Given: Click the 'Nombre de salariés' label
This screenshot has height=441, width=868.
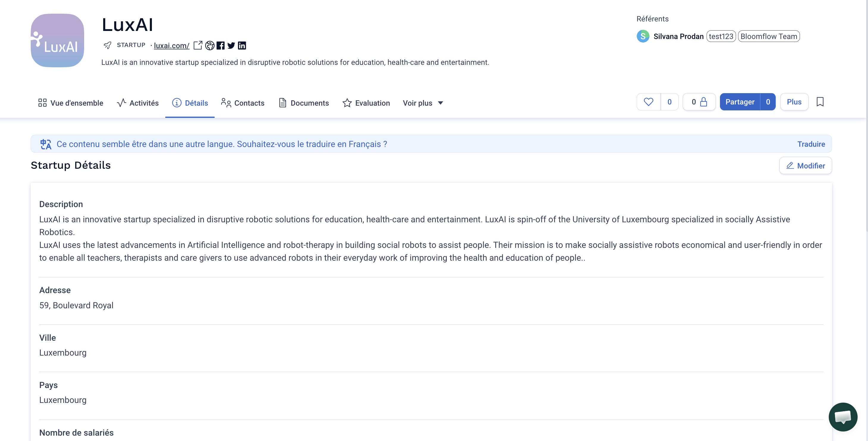Looking at the screenshot, I should point(76,433).
